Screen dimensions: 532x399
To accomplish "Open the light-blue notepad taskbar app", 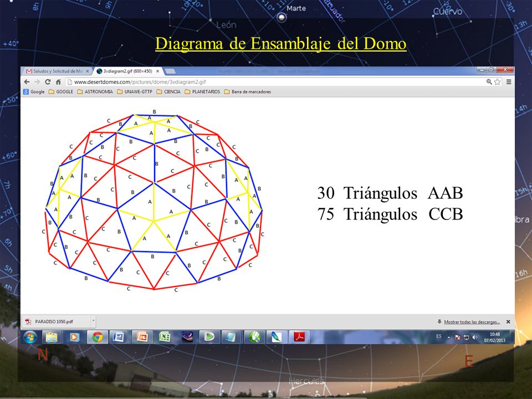I will click(x=231, y=337).
